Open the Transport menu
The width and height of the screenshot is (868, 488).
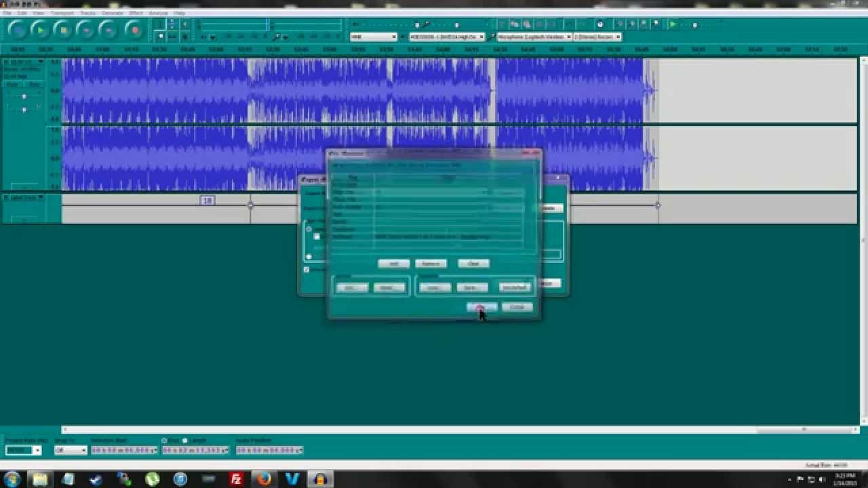(62, 13)
